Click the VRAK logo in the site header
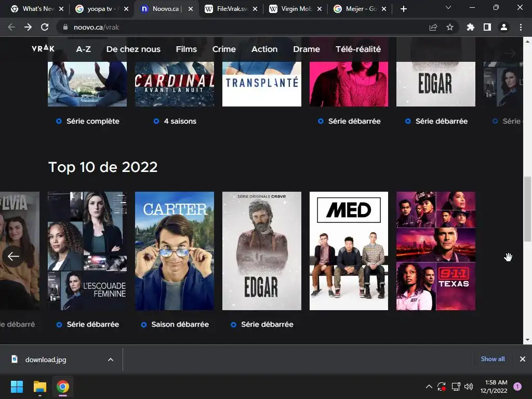 tap(43, 48)
